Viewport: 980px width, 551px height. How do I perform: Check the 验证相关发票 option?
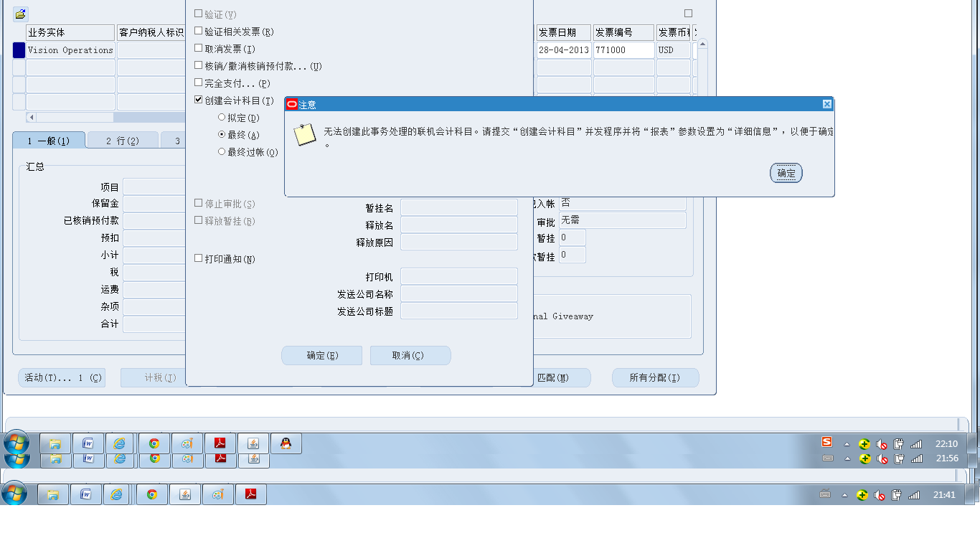[x=197, y=31]
